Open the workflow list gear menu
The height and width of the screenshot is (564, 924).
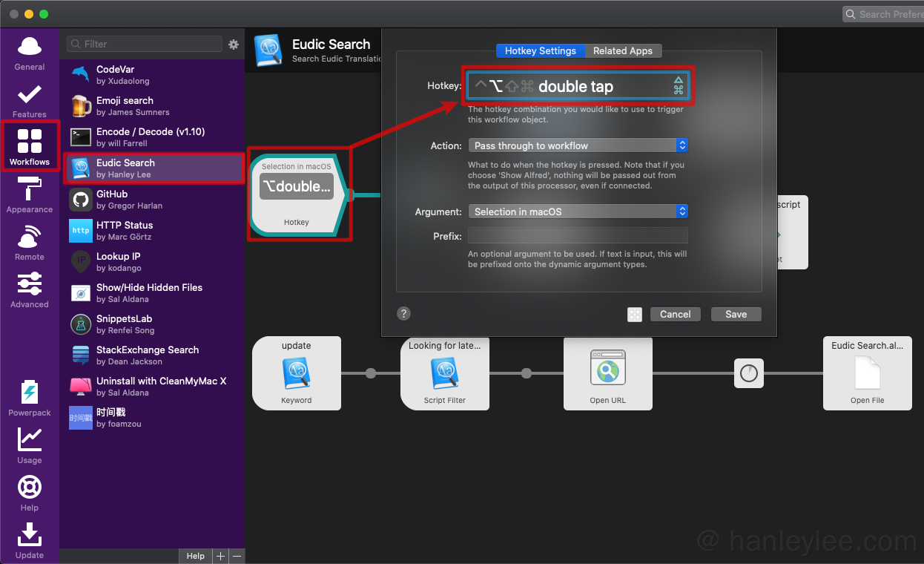tap(234, 45)
